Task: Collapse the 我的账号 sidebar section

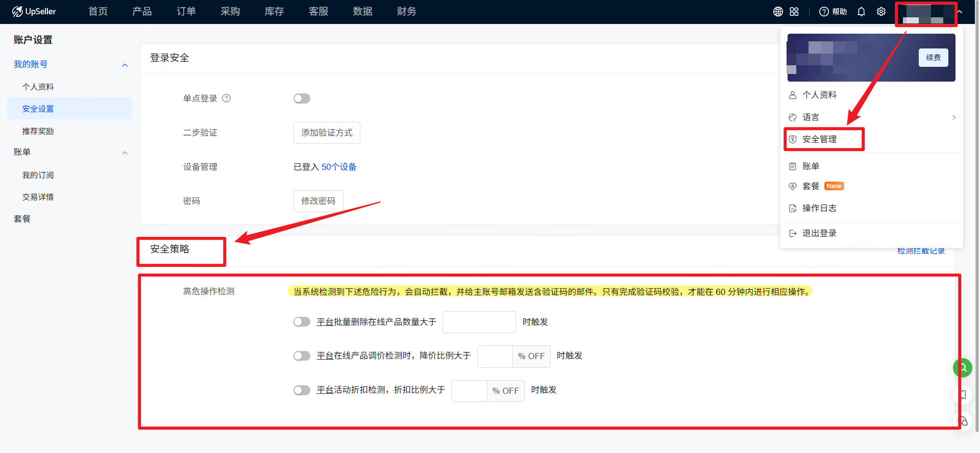Action: click(x=125, y=65)
